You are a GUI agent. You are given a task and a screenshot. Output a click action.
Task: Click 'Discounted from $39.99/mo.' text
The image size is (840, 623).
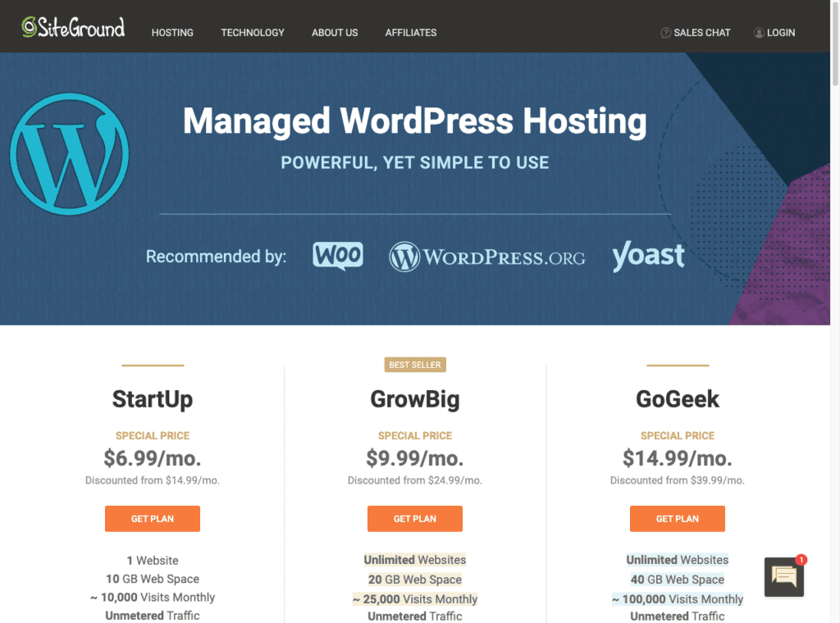[678, 480]
